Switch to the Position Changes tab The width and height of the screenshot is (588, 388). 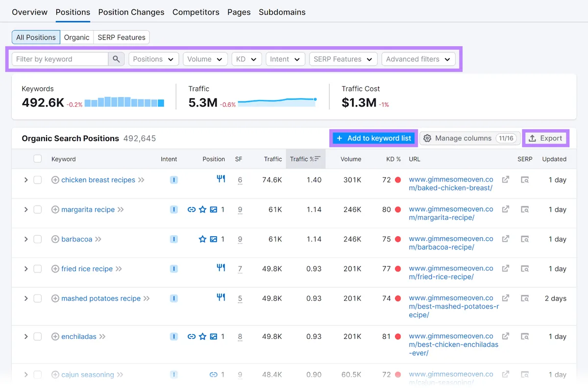[x=131, y=12]
